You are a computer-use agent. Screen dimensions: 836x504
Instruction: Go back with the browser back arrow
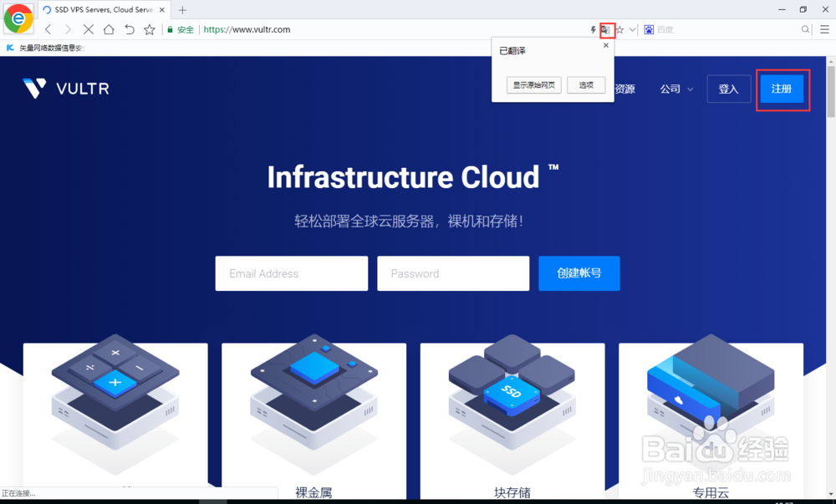pyautogui.click(x=48, y=29)
